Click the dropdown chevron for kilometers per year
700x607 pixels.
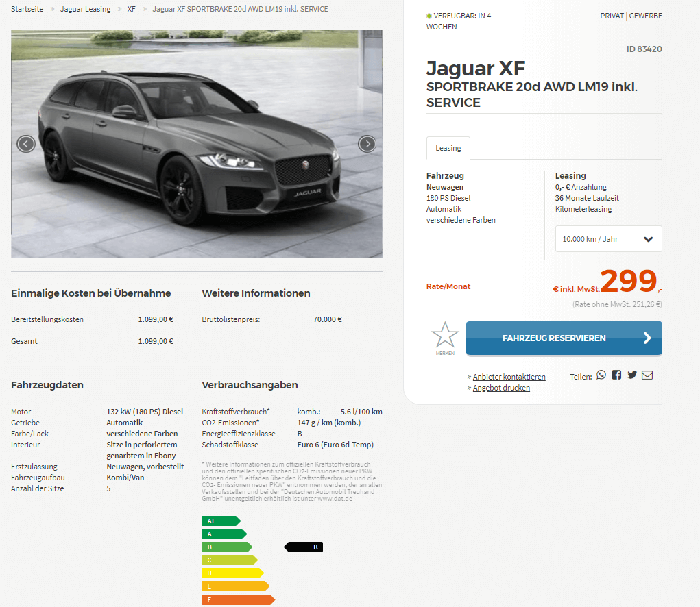coord(649,239)
